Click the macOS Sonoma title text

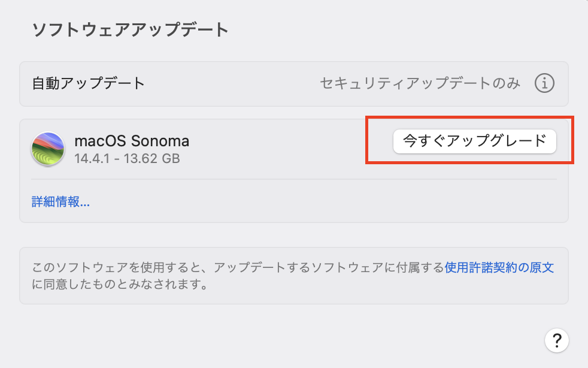pyautogui.click(x=132, y=141)
